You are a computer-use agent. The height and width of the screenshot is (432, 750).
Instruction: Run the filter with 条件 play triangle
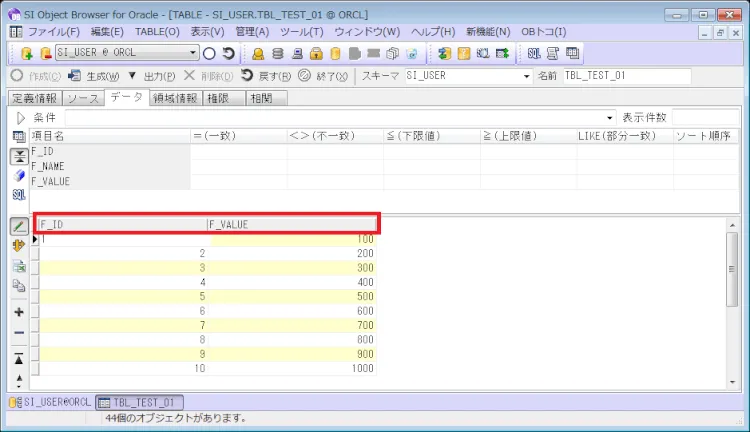21,118
